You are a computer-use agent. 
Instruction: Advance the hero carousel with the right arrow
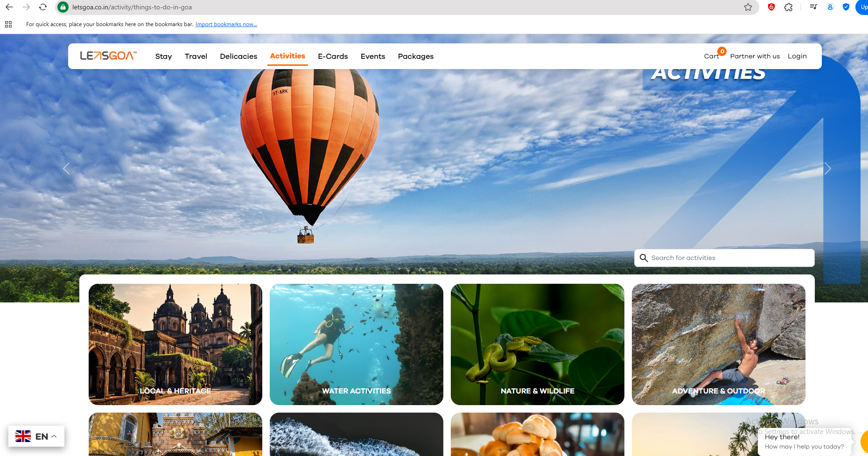(x=827, y=168)
